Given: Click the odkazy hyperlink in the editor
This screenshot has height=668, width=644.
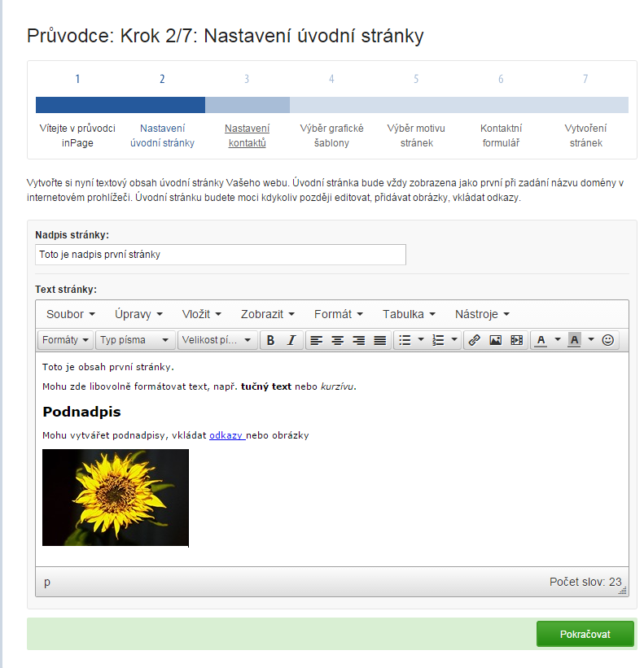Looking at the screenshot, I should 227,435.
